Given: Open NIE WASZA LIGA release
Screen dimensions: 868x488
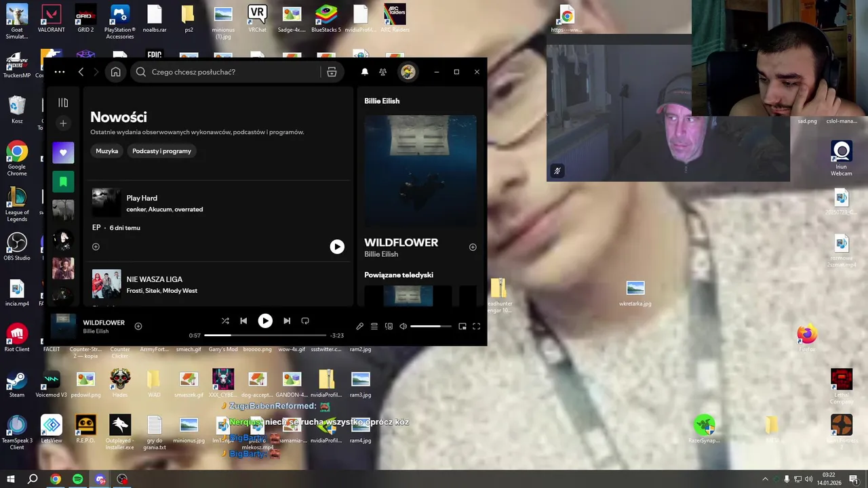Looking at the screenshot, I should 154,279.
